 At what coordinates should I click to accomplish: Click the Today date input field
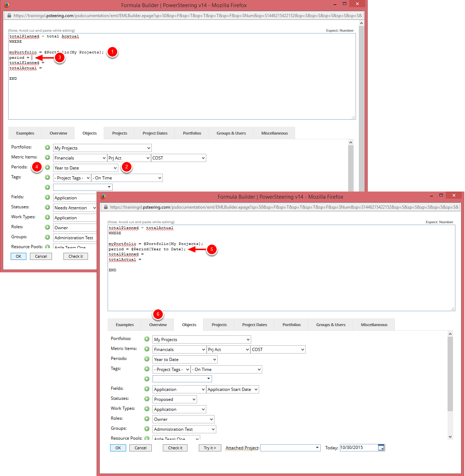point(358,448)
